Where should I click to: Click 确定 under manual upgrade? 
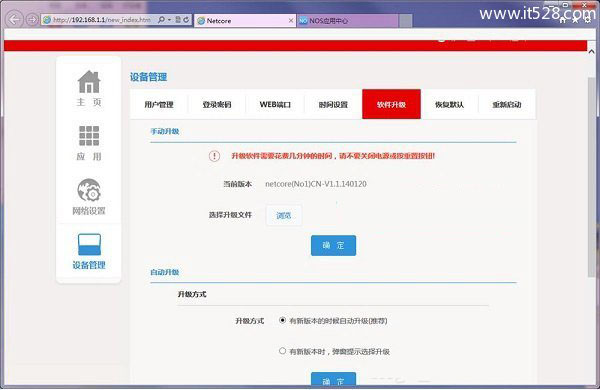click(x=333, y=245)
